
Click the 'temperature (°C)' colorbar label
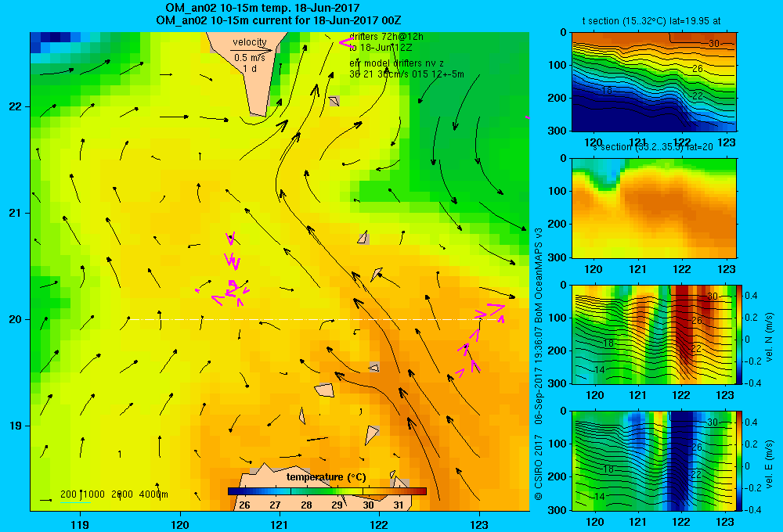pos(327,477)
